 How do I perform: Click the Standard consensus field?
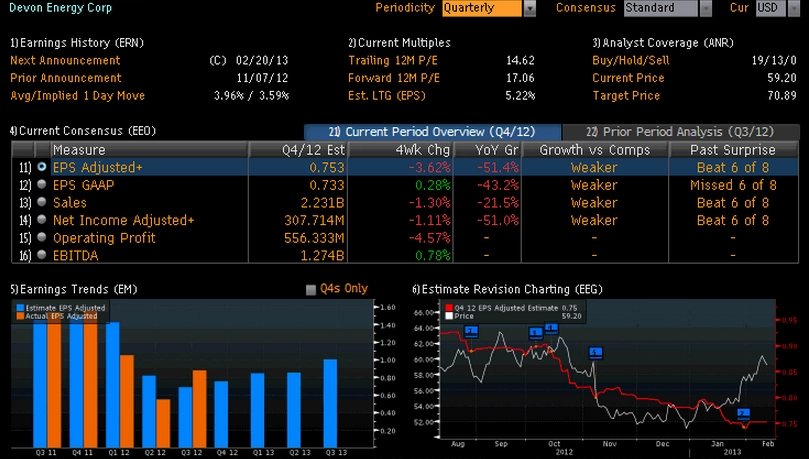coord(661,8)
